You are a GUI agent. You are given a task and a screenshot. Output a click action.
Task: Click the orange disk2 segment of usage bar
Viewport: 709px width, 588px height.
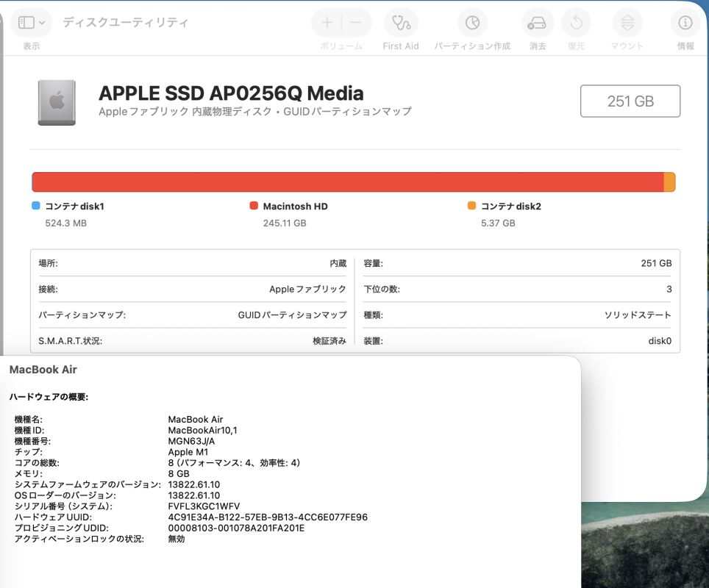[x=670, y=182]
